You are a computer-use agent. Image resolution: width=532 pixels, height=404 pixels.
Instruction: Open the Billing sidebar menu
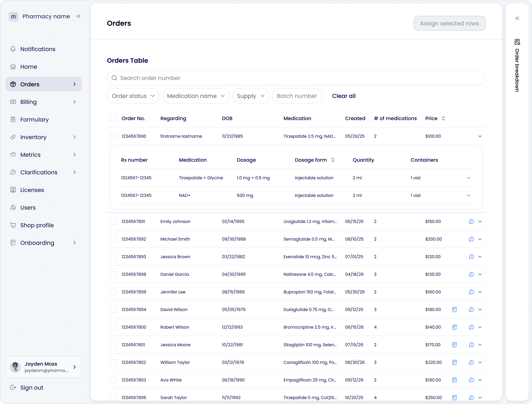(44, 102)
